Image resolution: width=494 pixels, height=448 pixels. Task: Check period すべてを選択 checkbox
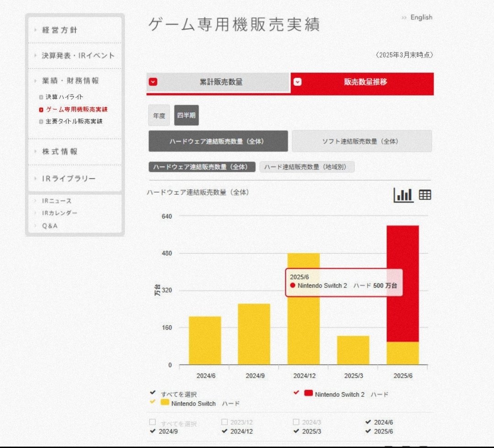pyautogui.click(x=152, y=422)
